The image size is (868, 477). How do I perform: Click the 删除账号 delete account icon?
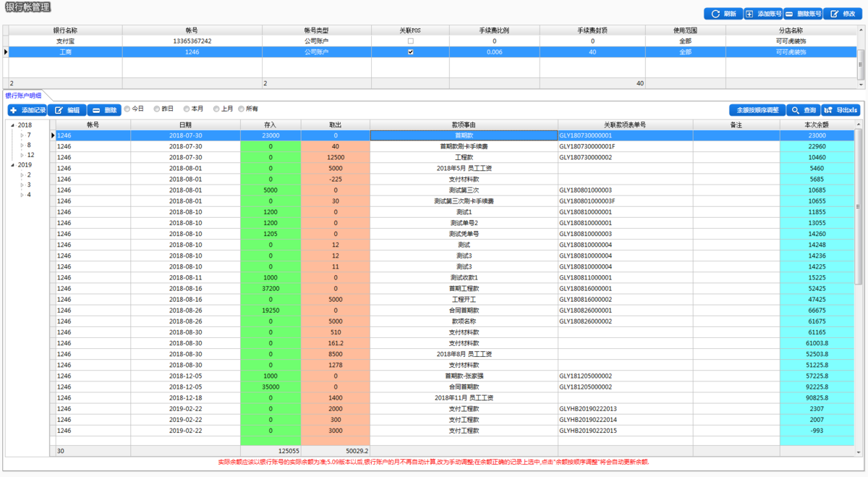789,14
